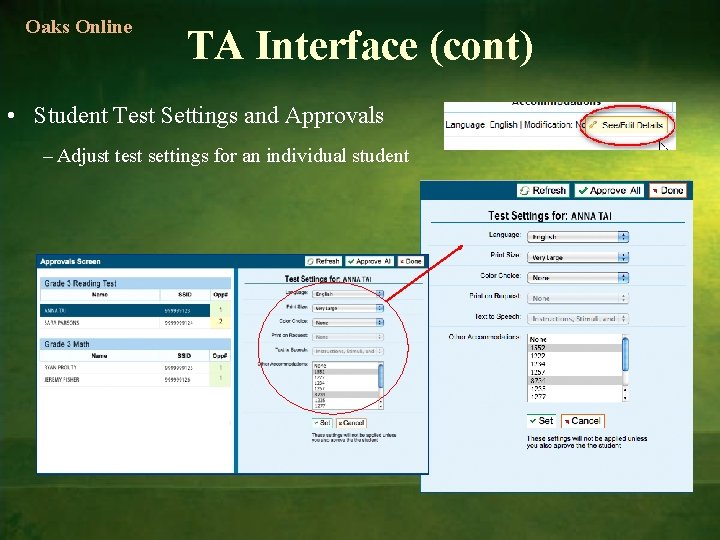Click Refresh on the Approvals Screen header
This screenshot has width=720, height=540.
point(323,261)
